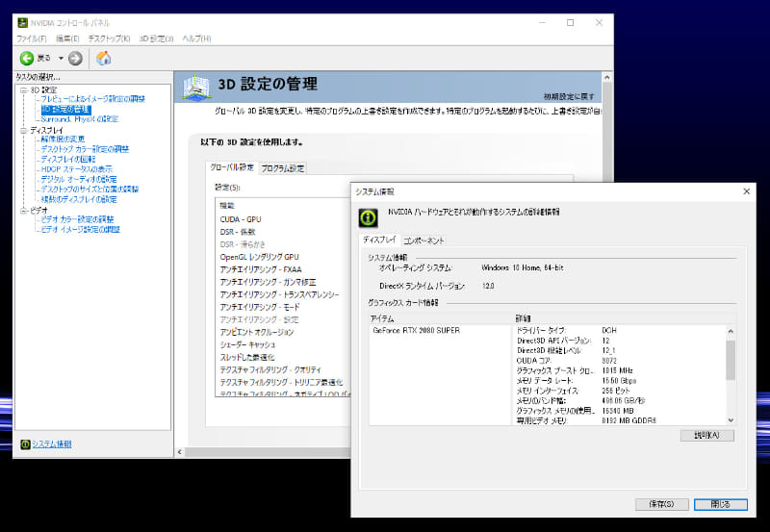770x532 pixels.
Task: Click 詳細 column header
Action: pos(624,318)
